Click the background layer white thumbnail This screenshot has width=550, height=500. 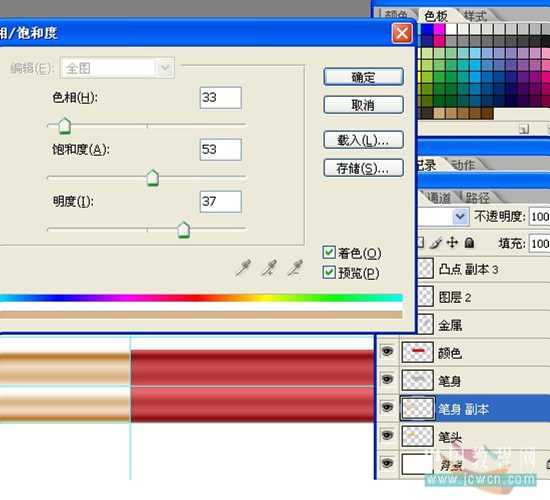point(417,464)
